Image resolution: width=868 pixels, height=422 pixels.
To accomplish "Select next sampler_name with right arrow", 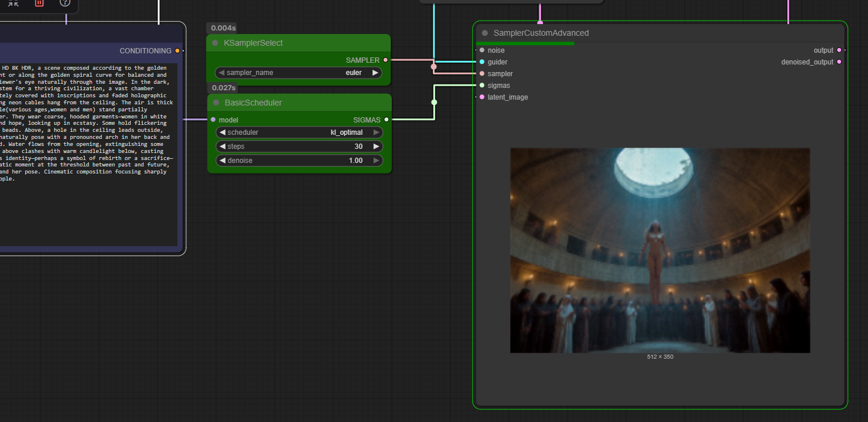I will pos(375,73).
